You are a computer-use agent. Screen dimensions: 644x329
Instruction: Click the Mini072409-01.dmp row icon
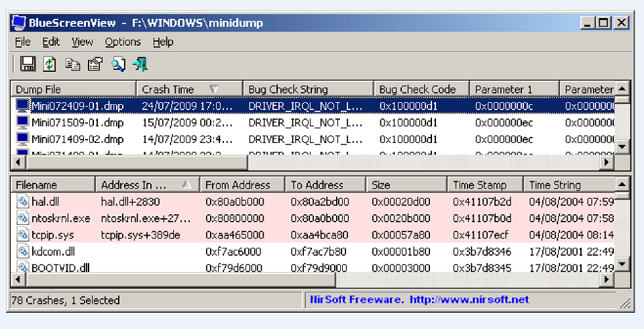[x=23, y=105]
